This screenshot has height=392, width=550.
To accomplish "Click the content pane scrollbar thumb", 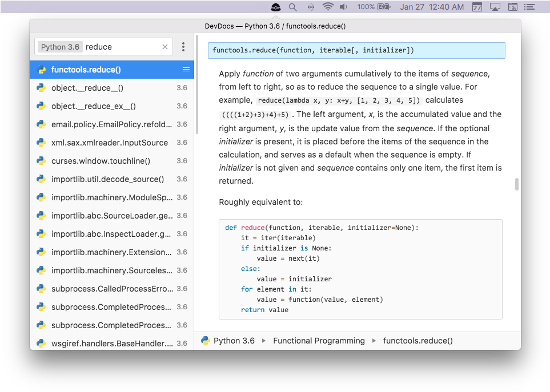I will coord(517,184).
